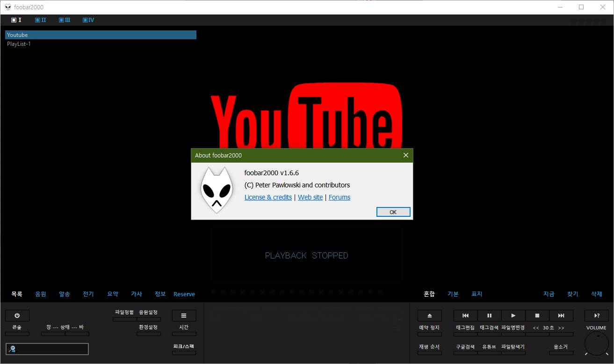Click the eject button above 예약 정지

click(x=430, y=315)
